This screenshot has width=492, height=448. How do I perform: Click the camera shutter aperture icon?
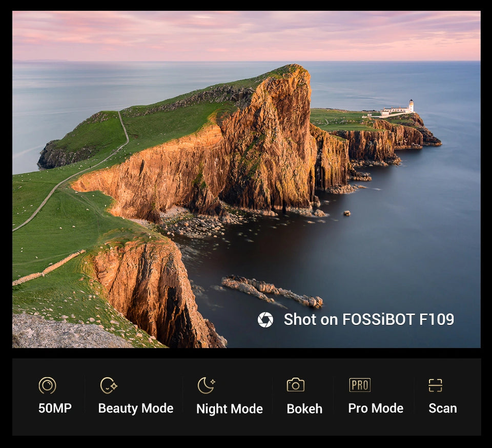(265, 320)
